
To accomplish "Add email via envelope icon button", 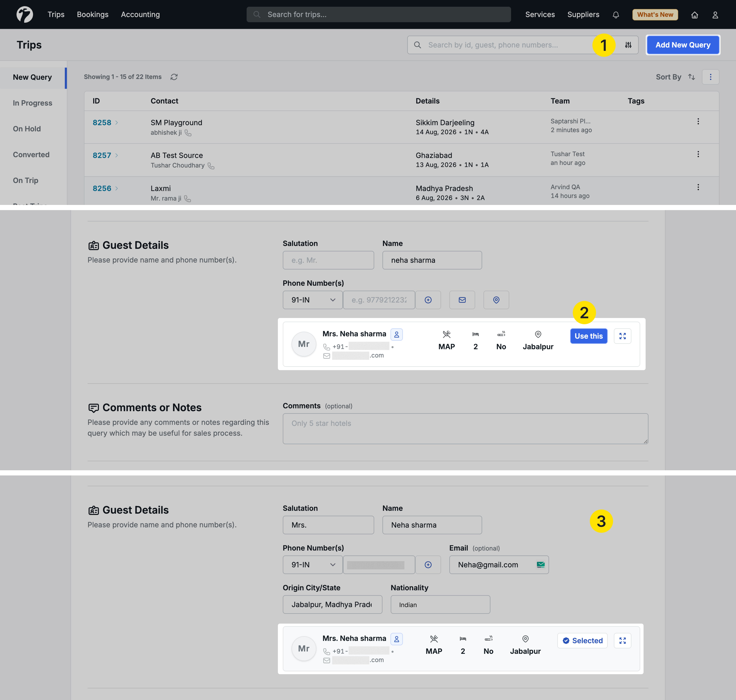I will [462, 300].
